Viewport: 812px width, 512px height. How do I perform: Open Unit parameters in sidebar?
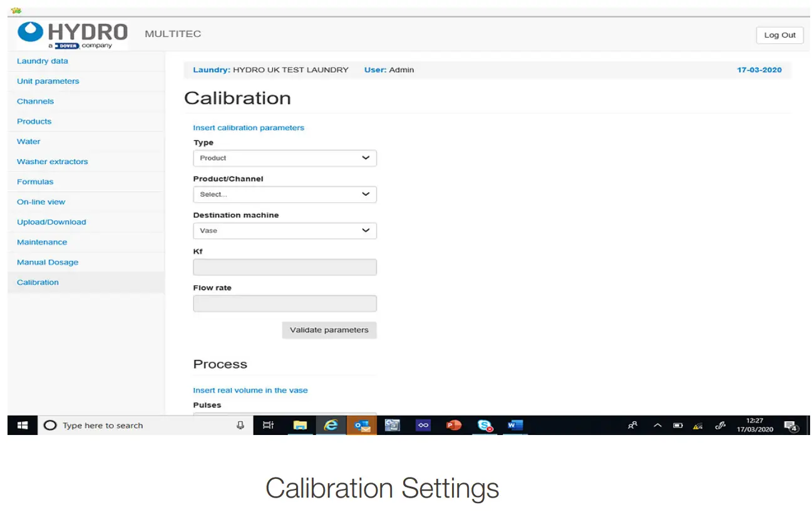(x=48, y=81)
